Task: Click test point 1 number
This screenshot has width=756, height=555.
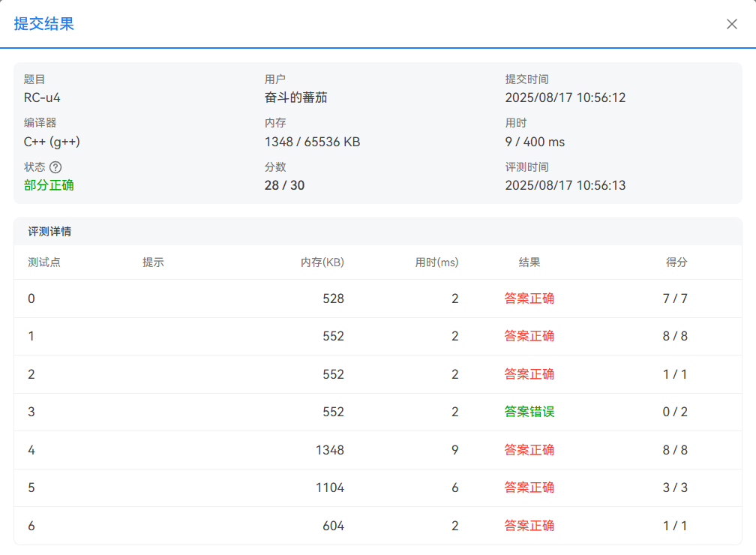Action: [31, 336]
